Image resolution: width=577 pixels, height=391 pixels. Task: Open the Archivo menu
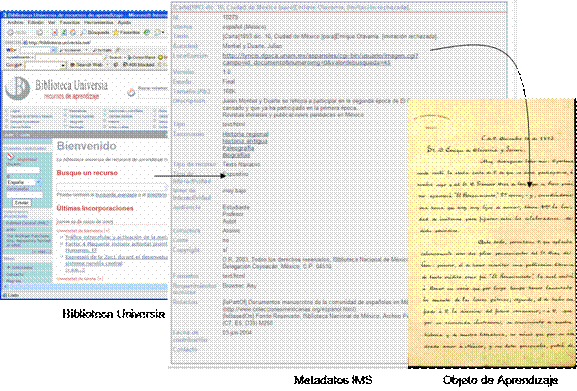pyautogui.click(x=15, y=22)
